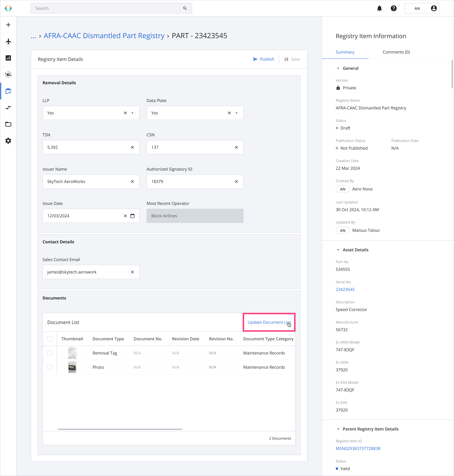Select the Summary tab
The width and height of the screenshot is (454, 476).
pos(345,52)
